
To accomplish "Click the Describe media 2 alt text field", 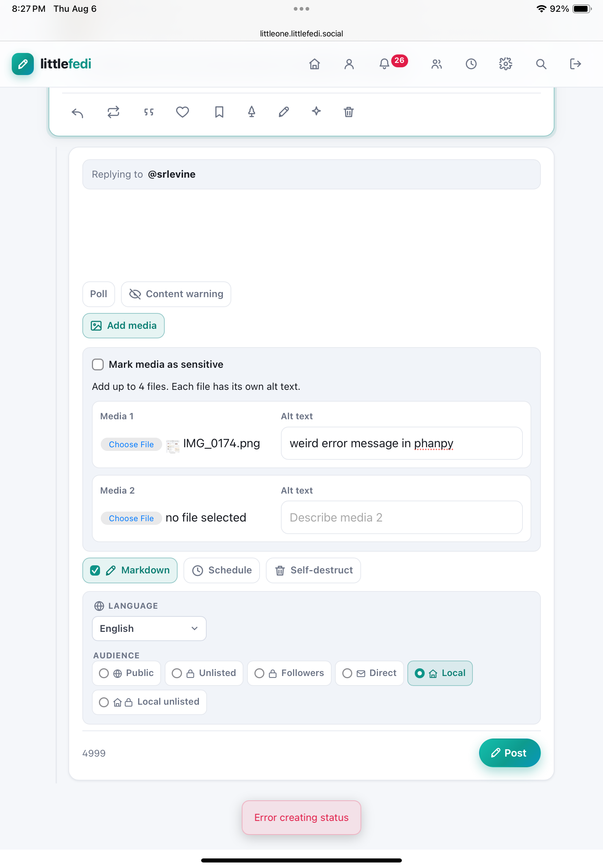I will [402, 517].
